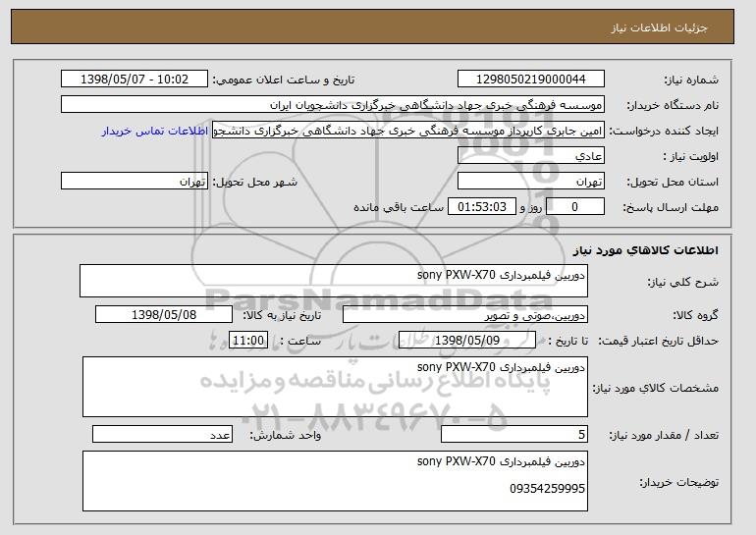Screen dimensions: 756x535
Task: Select the label 'شماره نیاز:'
Action: [x=691, y=80]
